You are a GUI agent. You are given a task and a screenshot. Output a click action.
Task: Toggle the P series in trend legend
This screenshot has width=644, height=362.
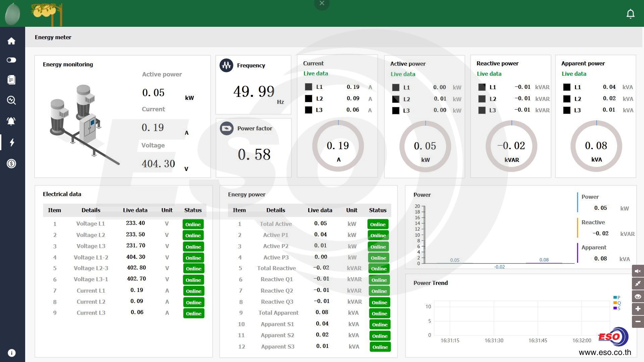(x=617, y=297)
